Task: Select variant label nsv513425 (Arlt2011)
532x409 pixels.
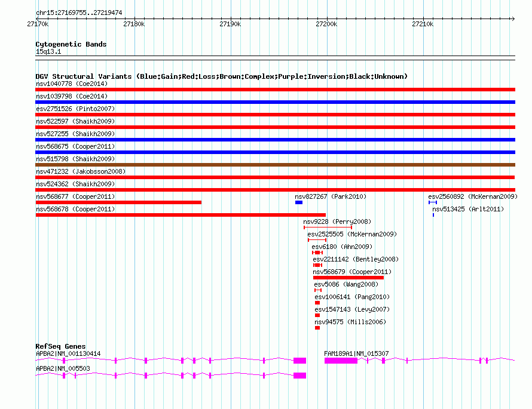Action: pyautogui.click(x=468, y=209)
